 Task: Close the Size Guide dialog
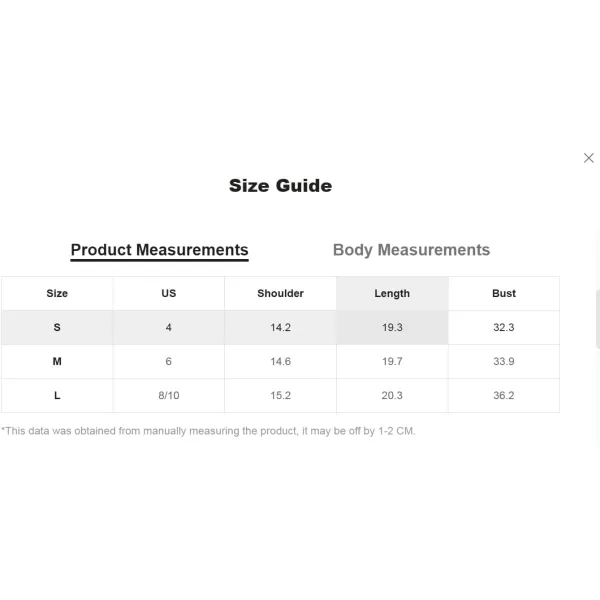coord(589,158)
